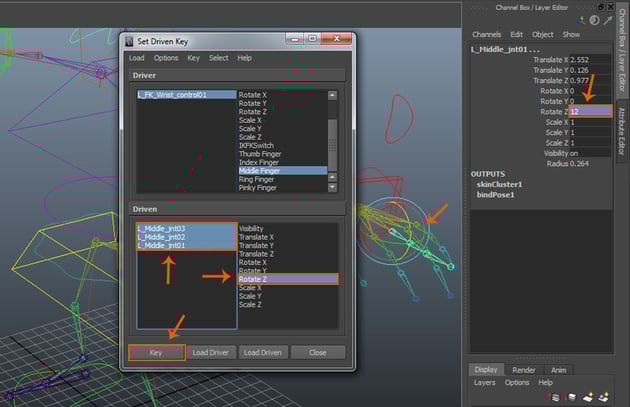Click the Load Driven button

263,352
